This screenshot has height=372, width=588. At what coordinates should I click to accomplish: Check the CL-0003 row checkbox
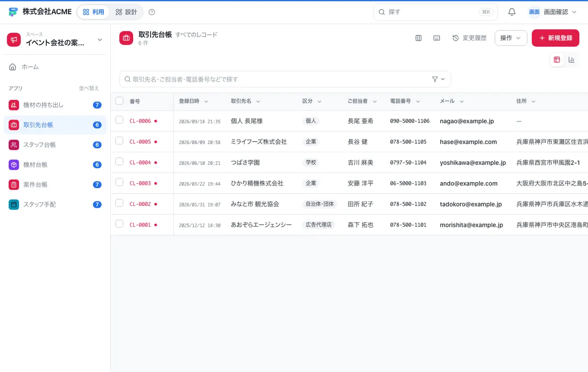(x=119, y=182)
